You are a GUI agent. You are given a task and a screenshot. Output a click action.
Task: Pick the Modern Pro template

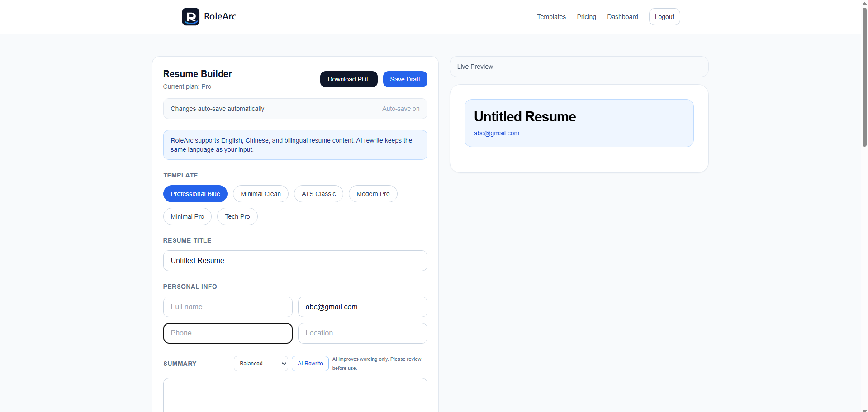point(373,194)
